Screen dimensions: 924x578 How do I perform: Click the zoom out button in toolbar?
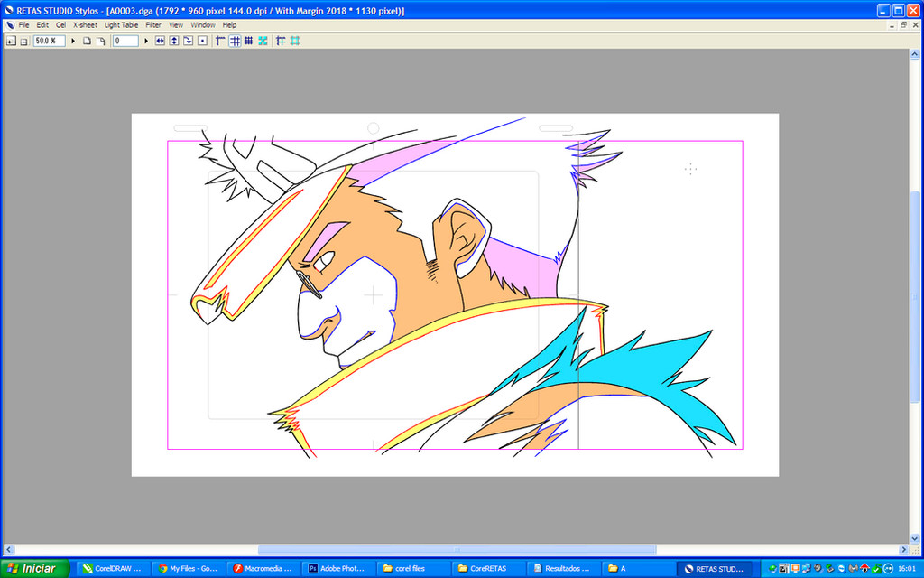(24, 41)
